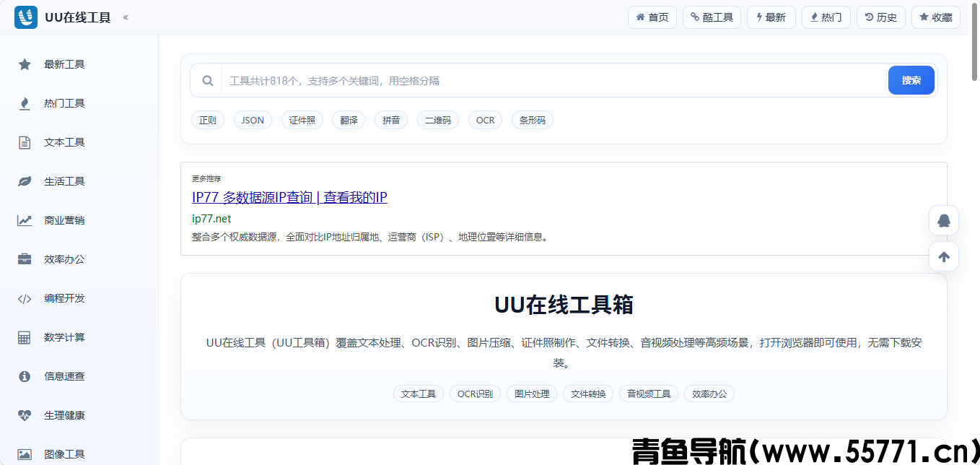Choose the 拼音 keyword tag

coord(391,120)
